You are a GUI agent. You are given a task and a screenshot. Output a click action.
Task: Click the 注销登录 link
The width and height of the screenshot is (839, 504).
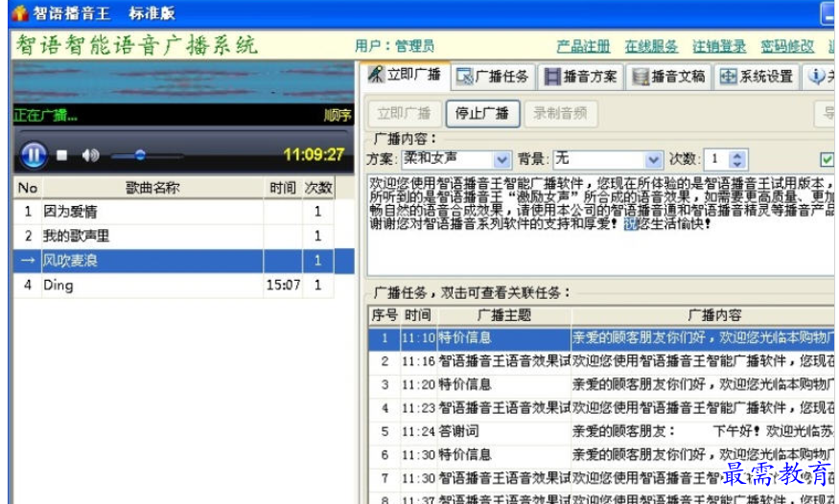(x=719, y=47)
